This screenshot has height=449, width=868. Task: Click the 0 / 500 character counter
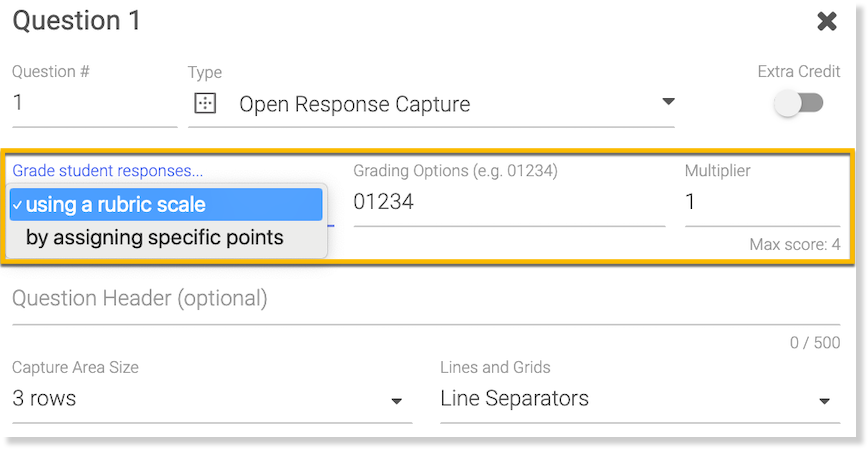(814, 343)
